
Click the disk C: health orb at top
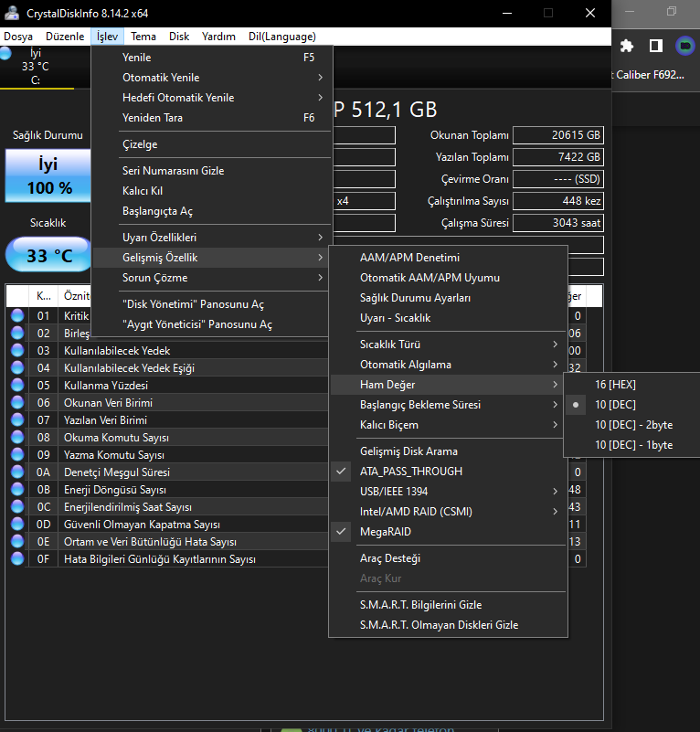coord(5,53)
